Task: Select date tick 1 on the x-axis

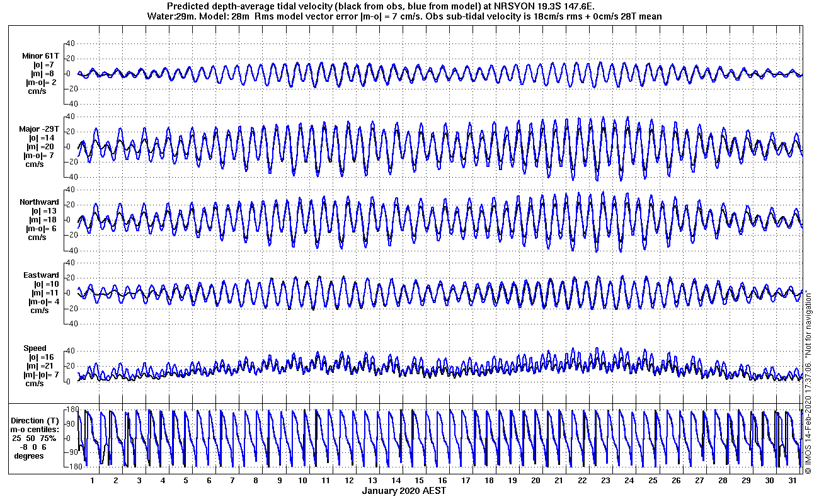Action: [x=93, y=480]
